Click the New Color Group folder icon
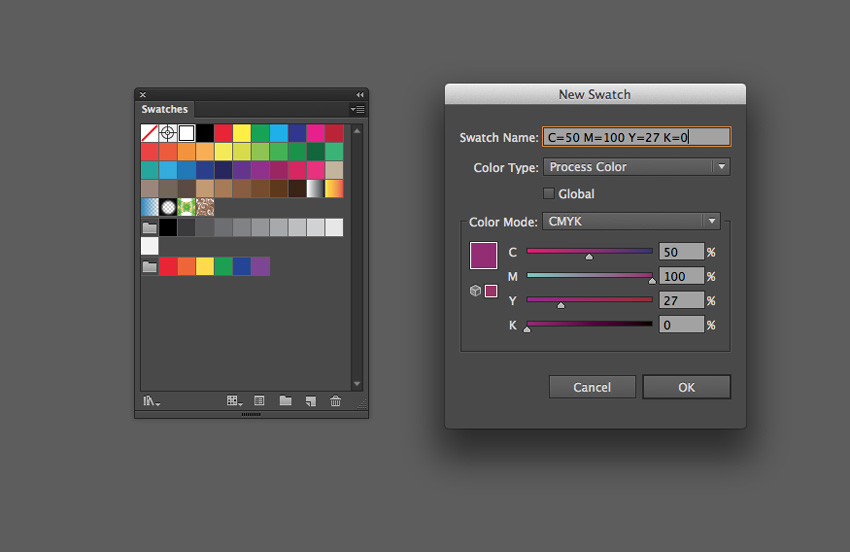 285,401
